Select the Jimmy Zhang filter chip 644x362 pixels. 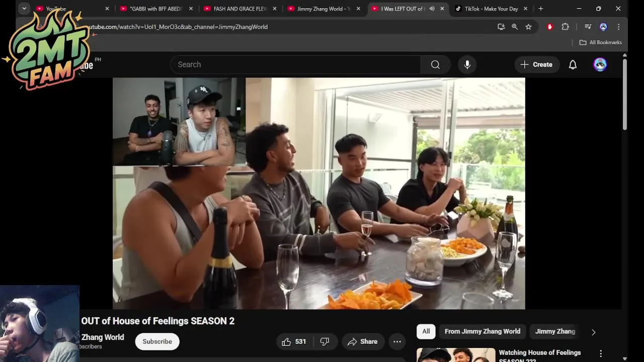[x=555, y=331]
